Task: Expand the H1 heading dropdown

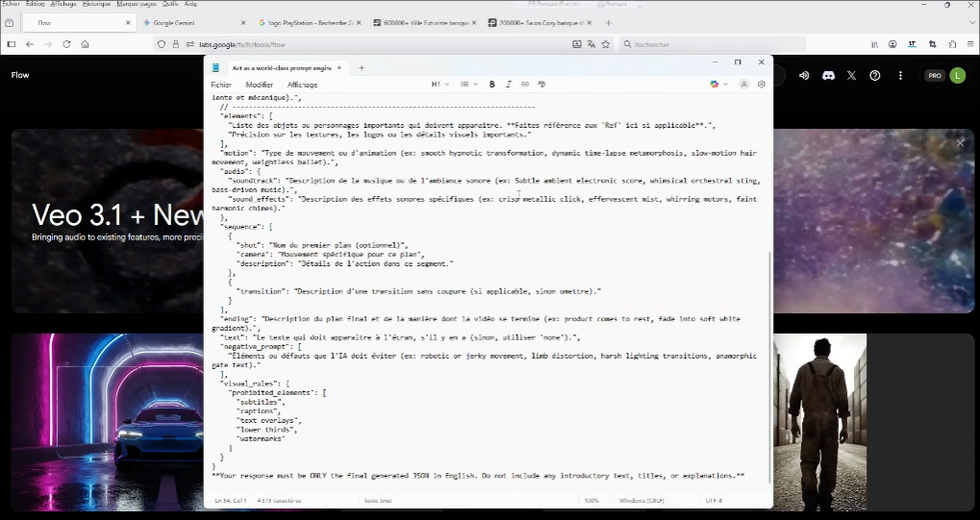Action: (x=440, y=85)
